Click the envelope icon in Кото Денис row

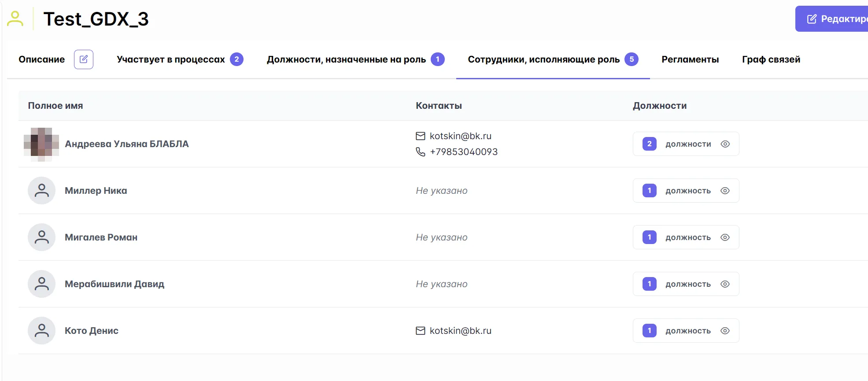pos(421,331)
